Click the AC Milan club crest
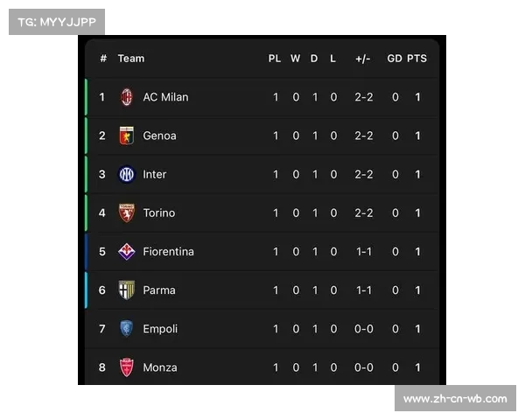The width and height of the screenshot is (525, 420). pos(127,97)
